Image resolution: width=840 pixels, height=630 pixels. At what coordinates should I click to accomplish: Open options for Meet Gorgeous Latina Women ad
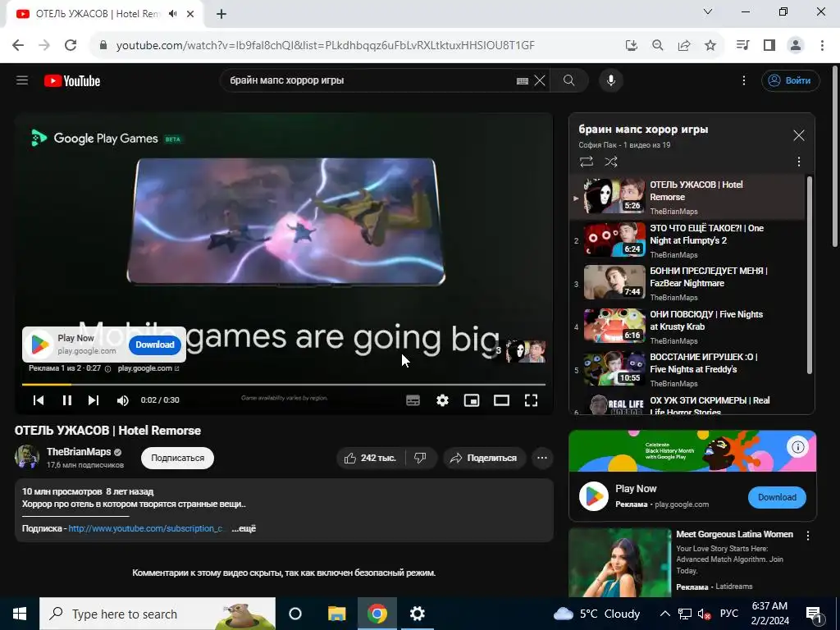[x=808, y=535]
